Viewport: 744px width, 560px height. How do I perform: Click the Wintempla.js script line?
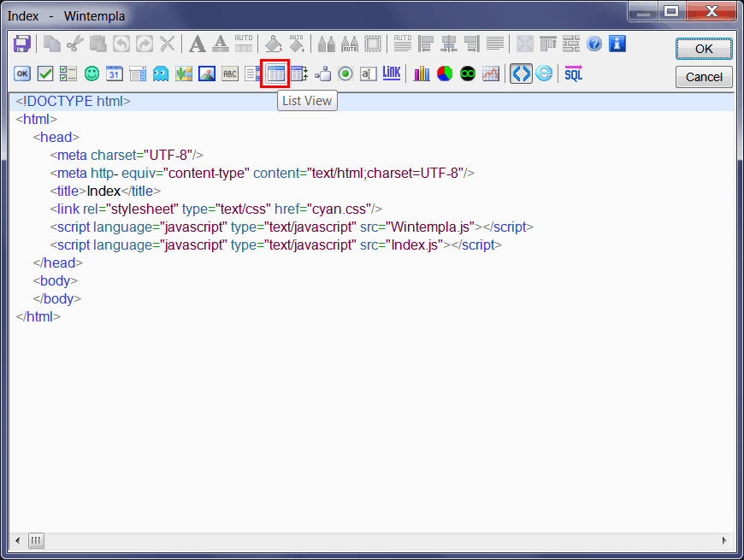click(292, 227)
